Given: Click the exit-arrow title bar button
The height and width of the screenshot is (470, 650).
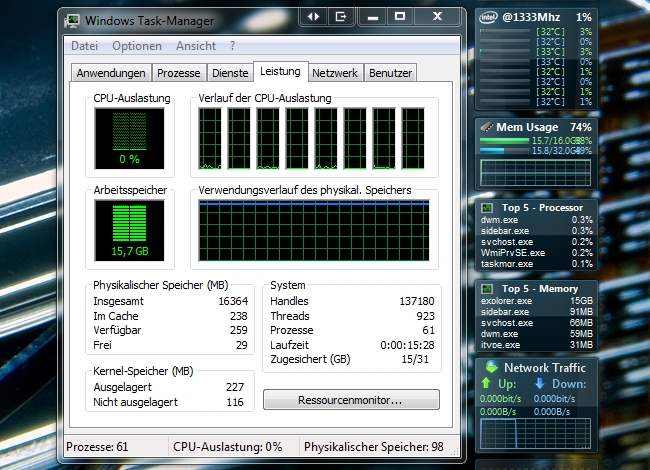Looking at the screenshot, I should (x=341, y=17).
